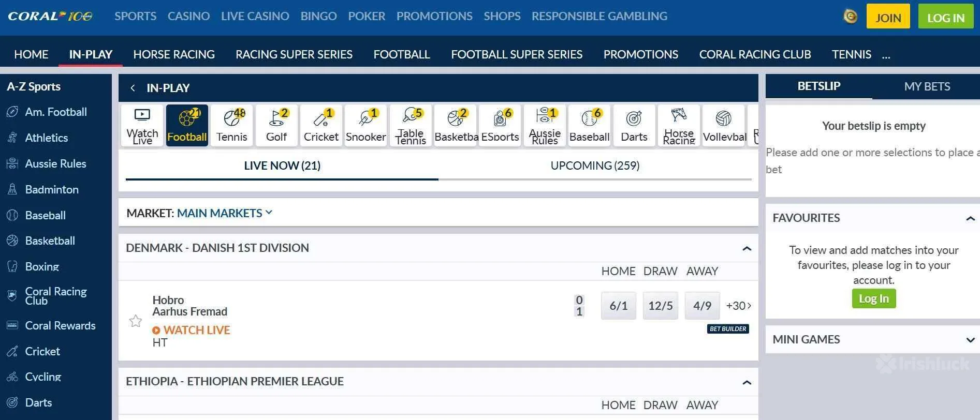This screenshot has width=980, height=420.
Task: Expand the Mini Games panel
Action: tap(970, 340)
